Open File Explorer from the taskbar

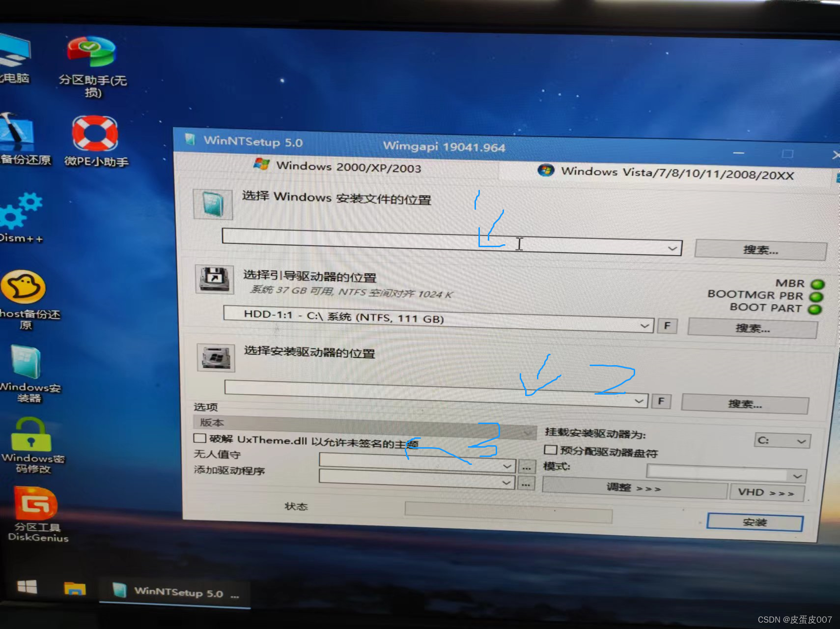(x=75, y=588)
